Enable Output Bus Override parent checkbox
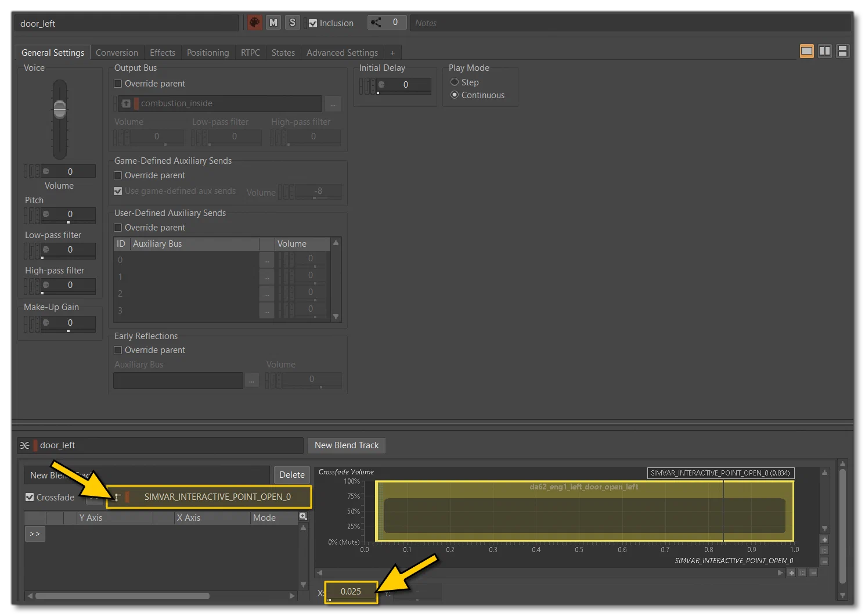 click(x=118, y=84)
